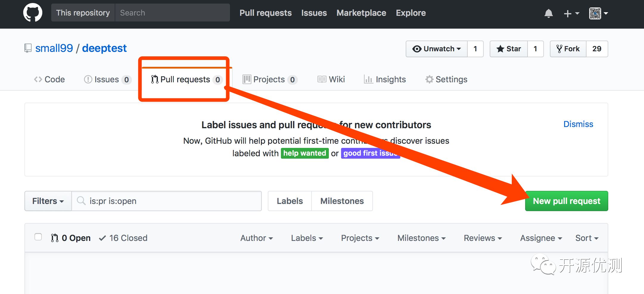The width and height of the screenshot is (644, 294).
Task: Expand the Assignee filter dropdown
Action: coord(541,238)
